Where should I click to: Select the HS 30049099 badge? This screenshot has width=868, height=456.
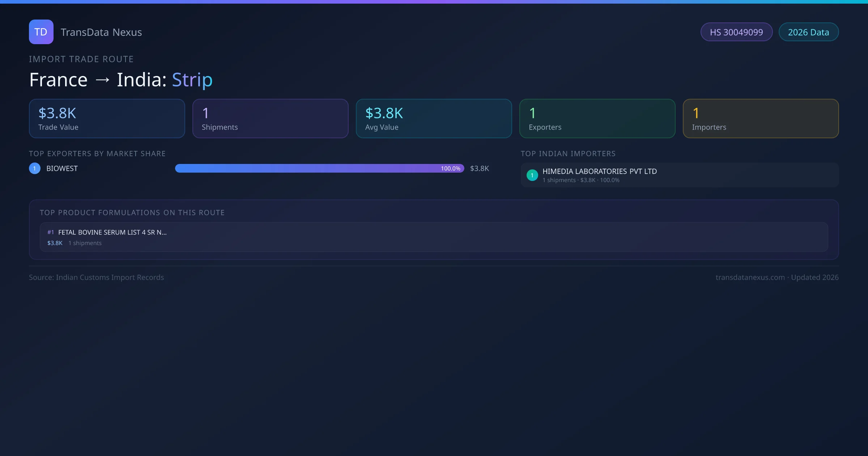(x=736, y=32)
